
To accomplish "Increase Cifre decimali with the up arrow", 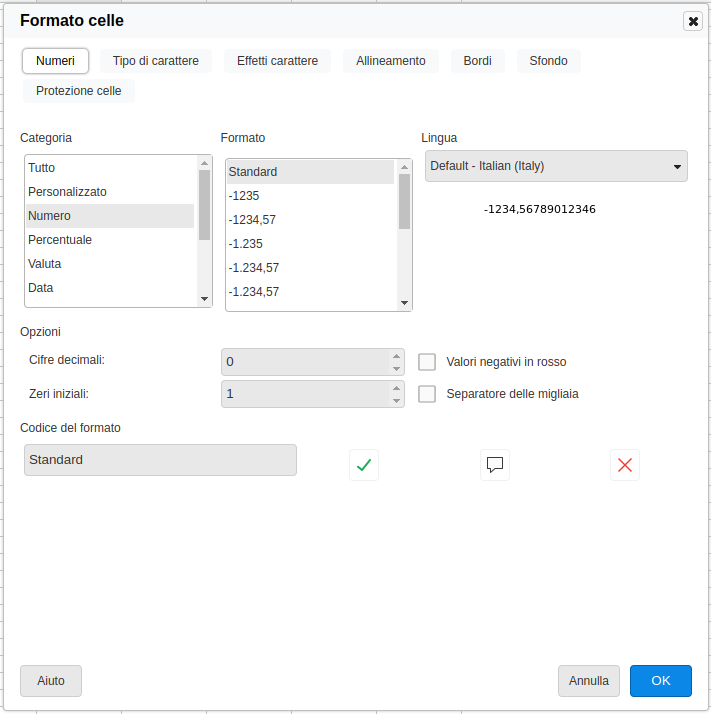I will point(397,355).
